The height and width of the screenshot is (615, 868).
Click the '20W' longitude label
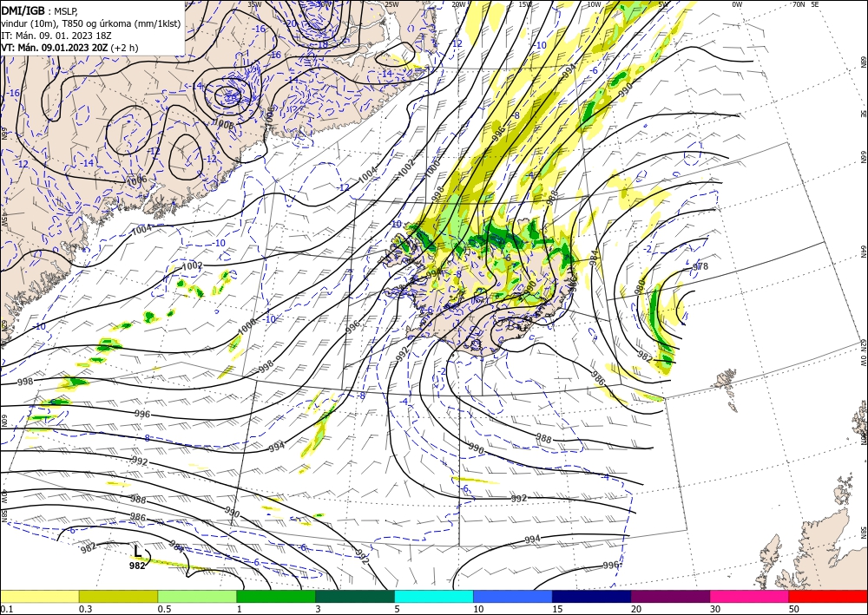pyautogui.click(x=458, y=4)
